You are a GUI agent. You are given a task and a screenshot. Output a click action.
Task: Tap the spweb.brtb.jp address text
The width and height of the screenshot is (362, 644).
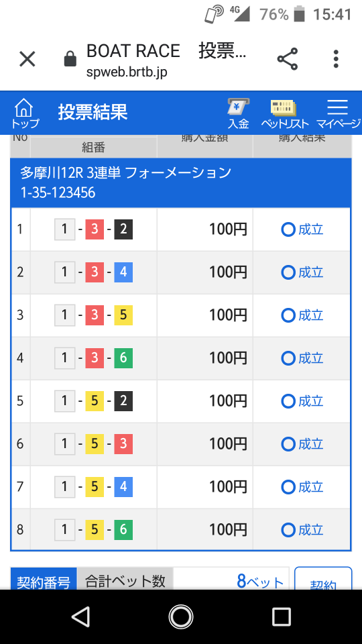tap(127, 72)
